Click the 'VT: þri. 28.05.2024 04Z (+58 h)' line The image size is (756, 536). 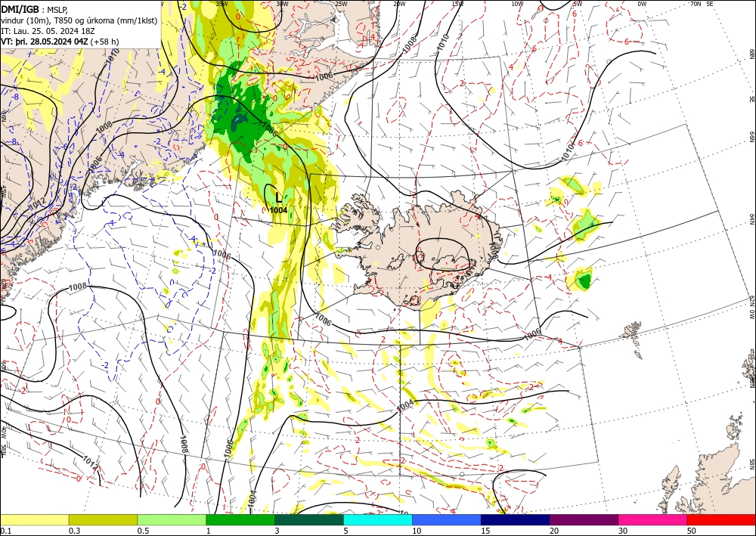click(60, 42)
